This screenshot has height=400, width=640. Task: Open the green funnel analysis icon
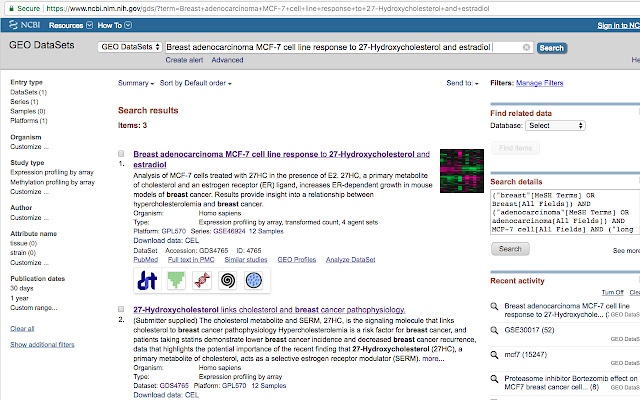pos(176,280)
